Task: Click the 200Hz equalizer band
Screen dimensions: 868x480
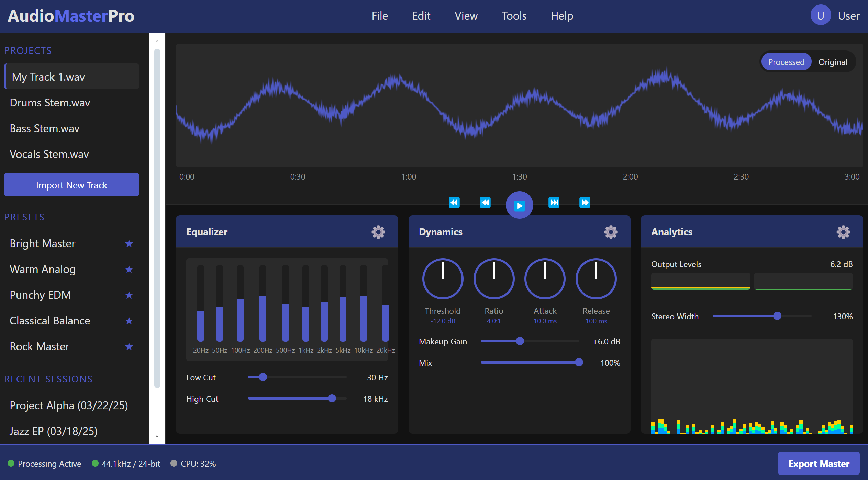Action: pyautogui.click(x=263, y=304)
